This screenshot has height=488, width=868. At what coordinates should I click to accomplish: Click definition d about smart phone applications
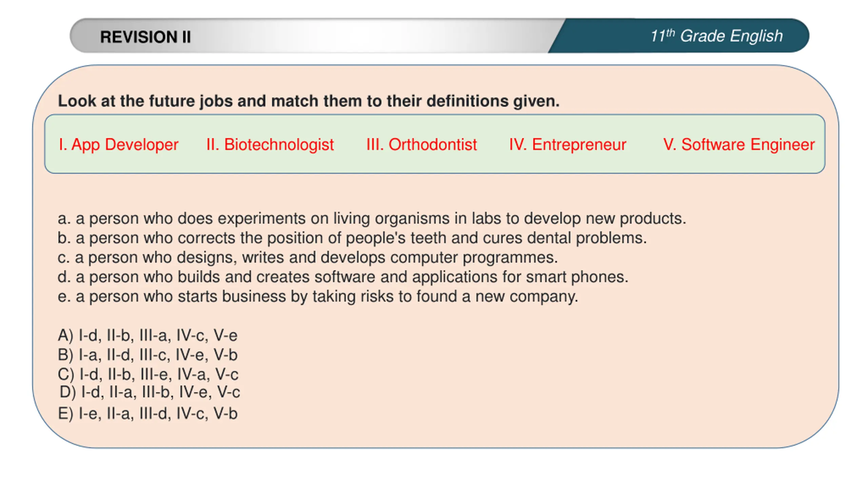click(343, 277)
